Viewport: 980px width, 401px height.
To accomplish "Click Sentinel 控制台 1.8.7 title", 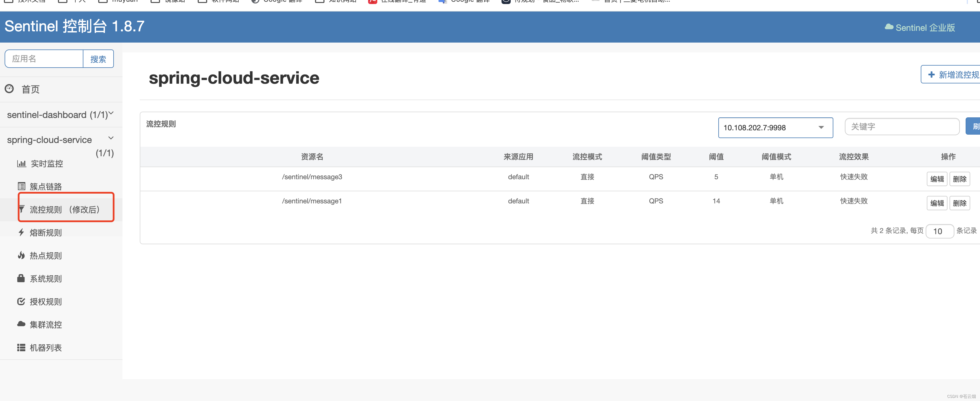I will coord(74,26).
